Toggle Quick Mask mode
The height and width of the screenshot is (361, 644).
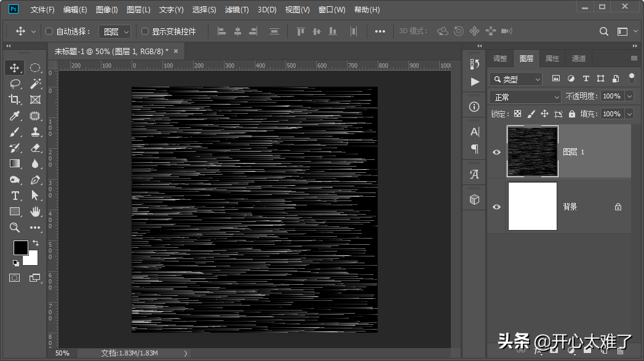[14, 278]
